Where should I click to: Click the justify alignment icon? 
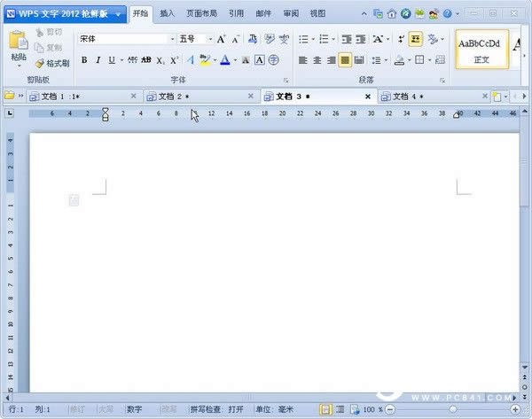(x=345, y=60)
